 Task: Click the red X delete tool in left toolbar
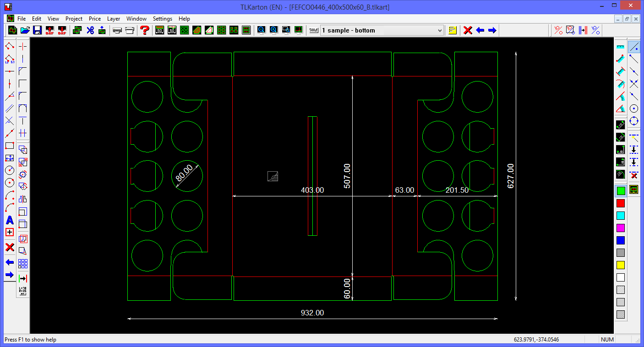point(10,248)
